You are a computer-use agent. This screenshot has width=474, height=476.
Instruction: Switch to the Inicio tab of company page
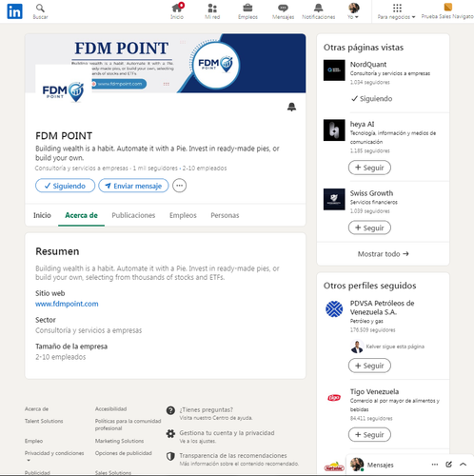(x=42, y=215)
